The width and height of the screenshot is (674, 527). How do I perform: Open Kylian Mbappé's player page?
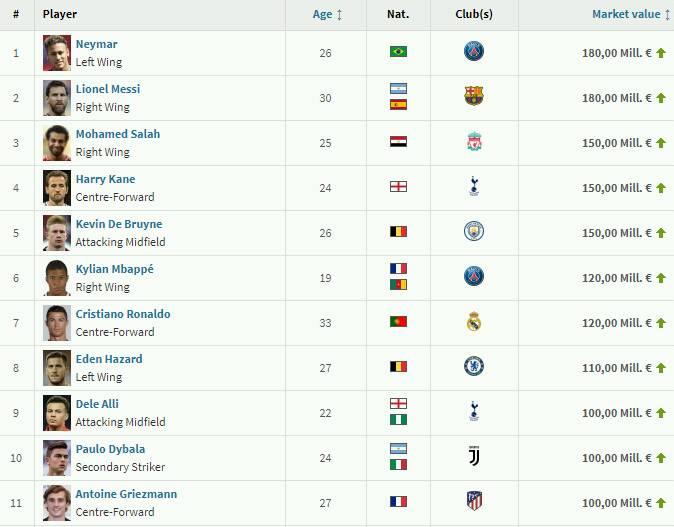tap(115, 269)
